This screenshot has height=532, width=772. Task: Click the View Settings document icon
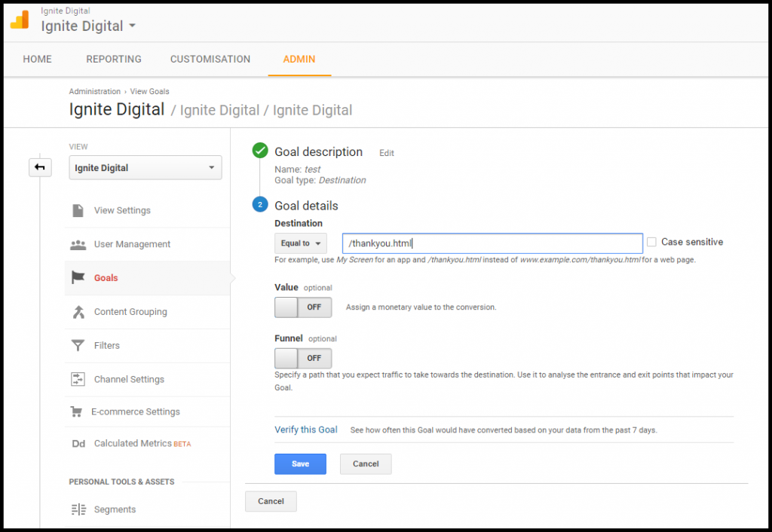78,210
